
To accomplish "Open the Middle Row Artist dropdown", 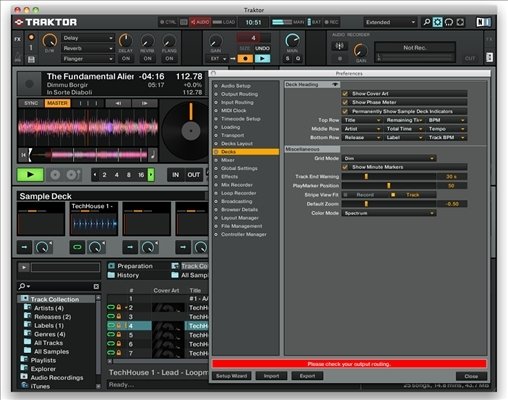I will click(x=362, y=129).
